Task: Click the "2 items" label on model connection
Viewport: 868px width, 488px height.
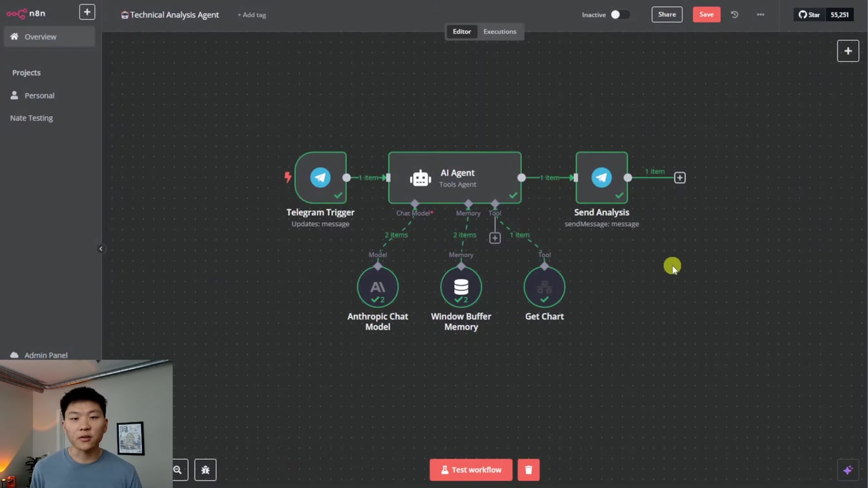Action: point(396,235)
